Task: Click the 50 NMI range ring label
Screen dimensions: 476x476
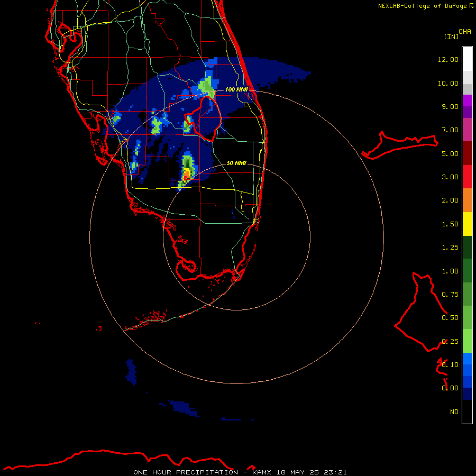Action: click(x=236, y=163)
